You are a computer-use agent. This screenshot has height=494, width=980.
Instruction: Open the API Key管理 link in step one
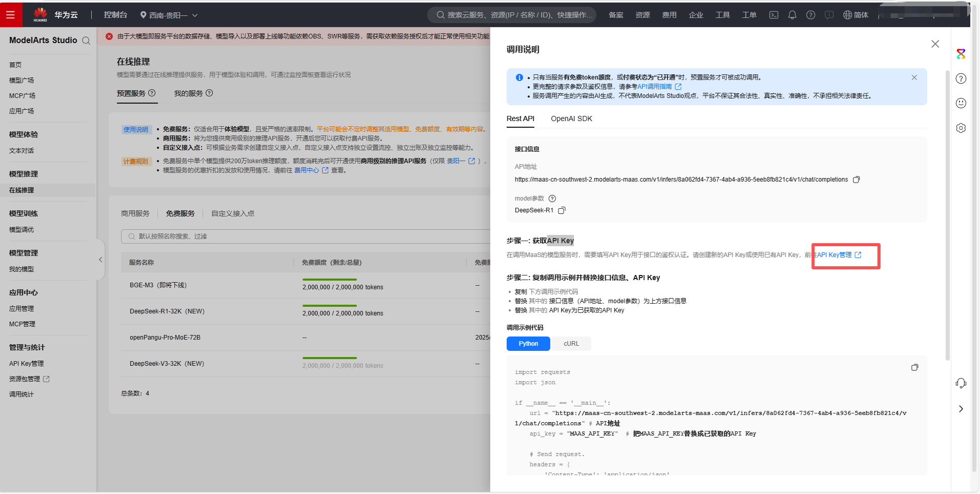[x=838, y=255]
